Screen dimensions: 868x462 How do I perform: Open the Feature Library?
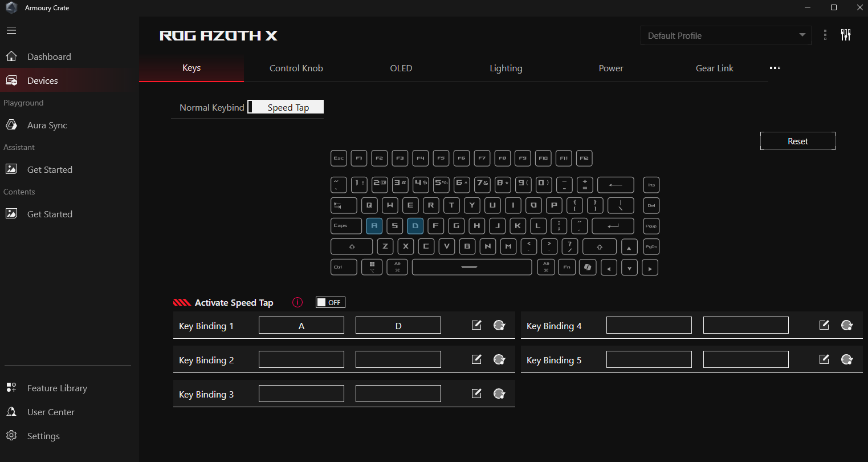click(68, 388)
